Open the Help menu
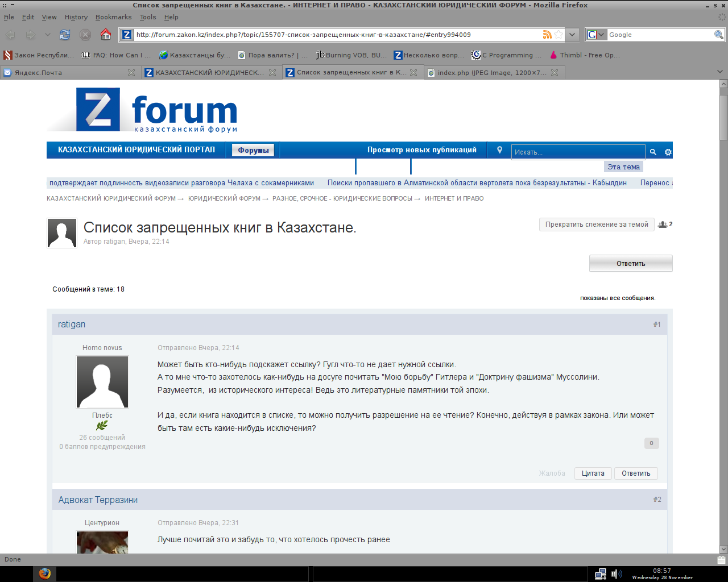The height and width of the screenshot is (582, 728). coord(171,17)
